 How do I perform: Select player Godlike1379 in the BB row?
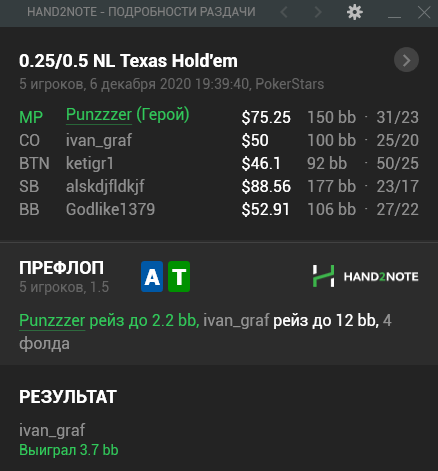click(x=110, y=209)
